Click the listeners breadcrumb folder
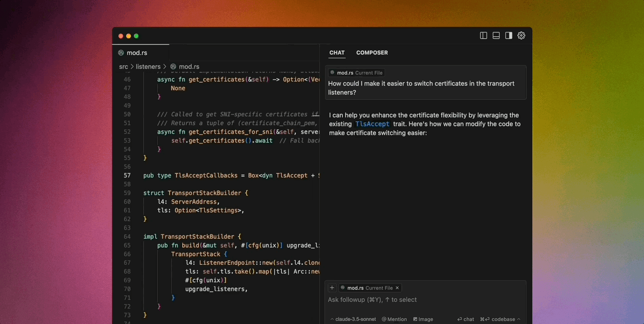The image size is (644, 324). [148, 67]
